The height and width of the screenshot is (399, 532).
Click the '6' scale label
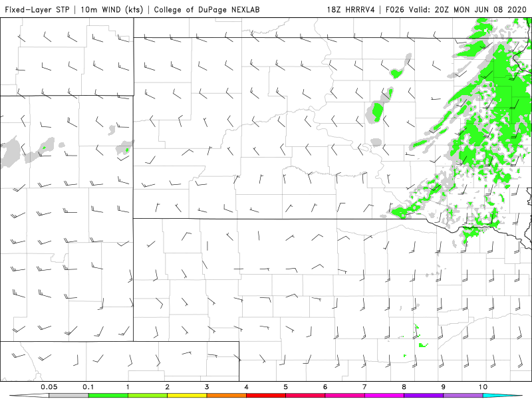point(325,387)
